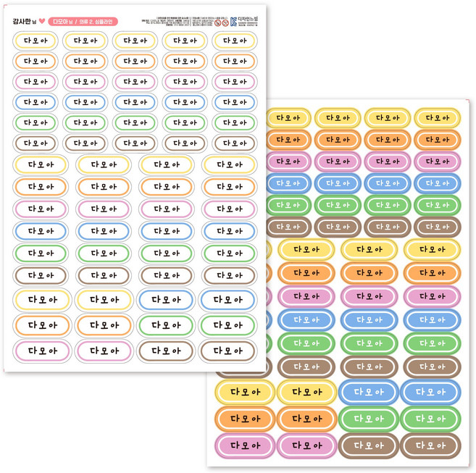The width and height of the screenshot is (476, 473).
Task: Pick bottom-right large brown outlined sticker on white sheet
Action: tap(227, 351)
